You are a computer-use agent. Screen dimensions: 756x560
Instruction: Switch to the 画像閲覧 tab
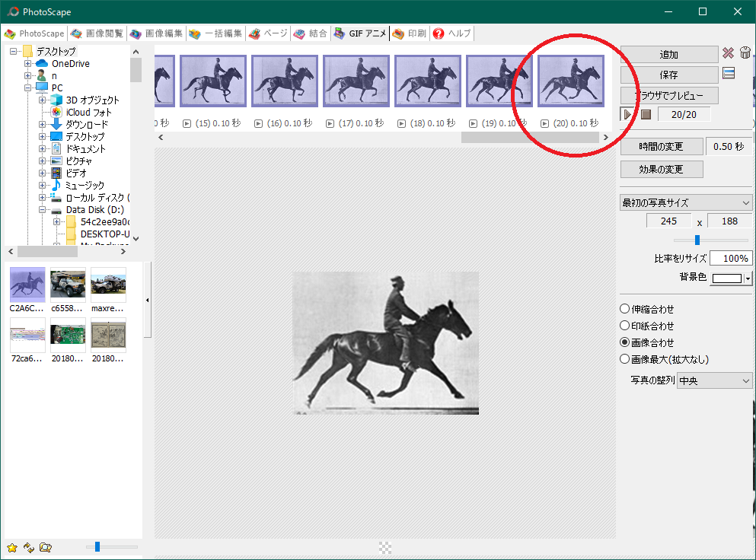(x=97, y=33)
